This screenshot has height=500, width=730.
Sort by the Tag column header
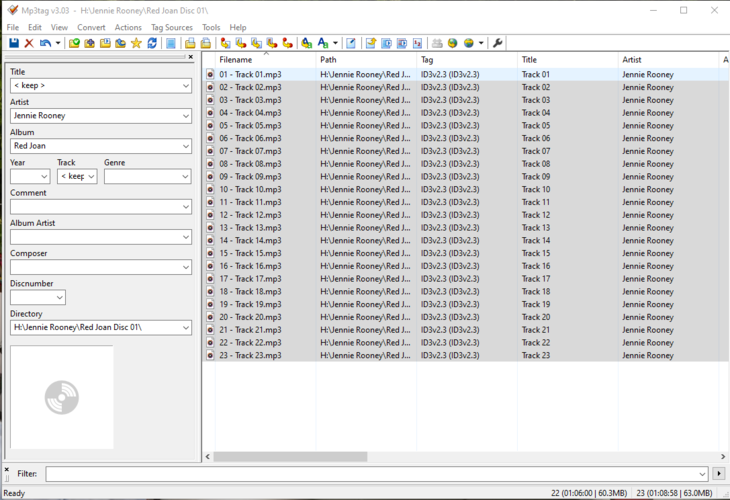click(x=467, y=60)
